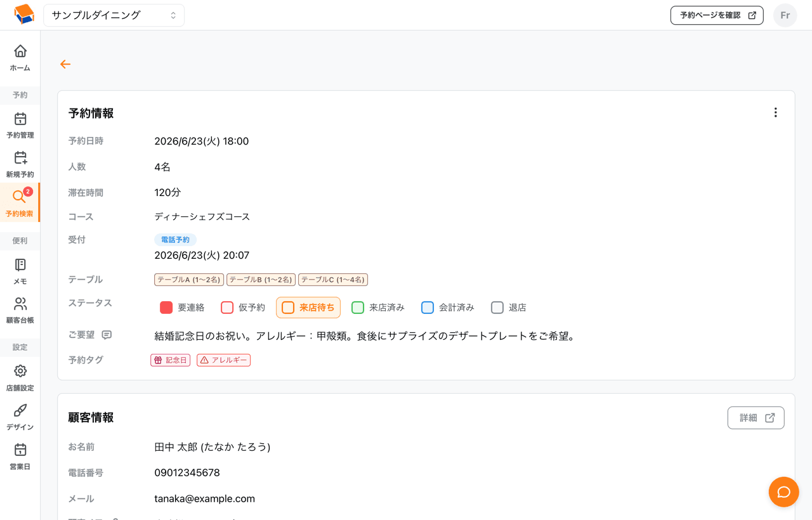812x520 pixels.
Task: Click the テーブルC (1〜4名) chip
Action: [x=333, y=280]
